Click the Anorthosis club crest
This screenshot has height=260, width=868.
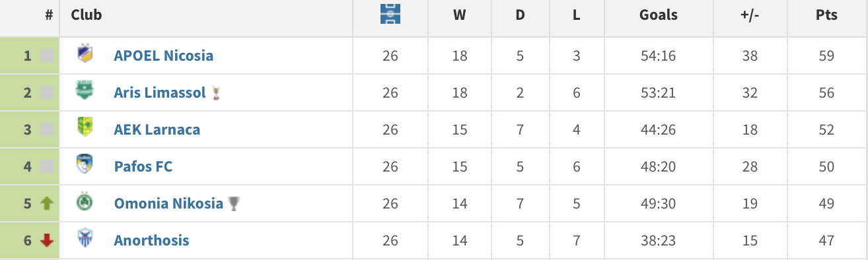point(85,239)
